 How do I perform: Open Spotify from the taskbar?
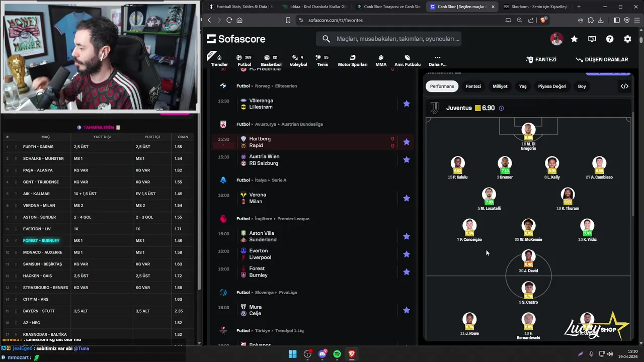(x=337, y=354)
